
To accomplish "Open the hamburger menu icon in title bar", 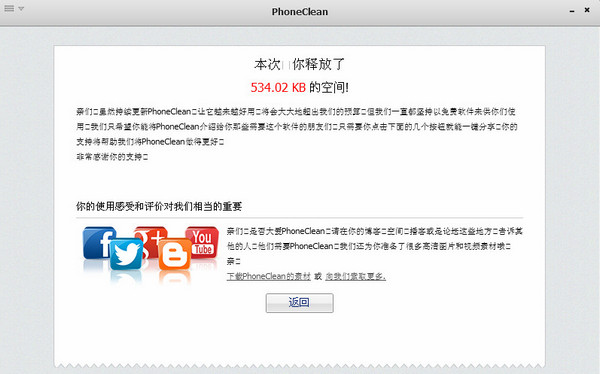I will pos(9,8).
